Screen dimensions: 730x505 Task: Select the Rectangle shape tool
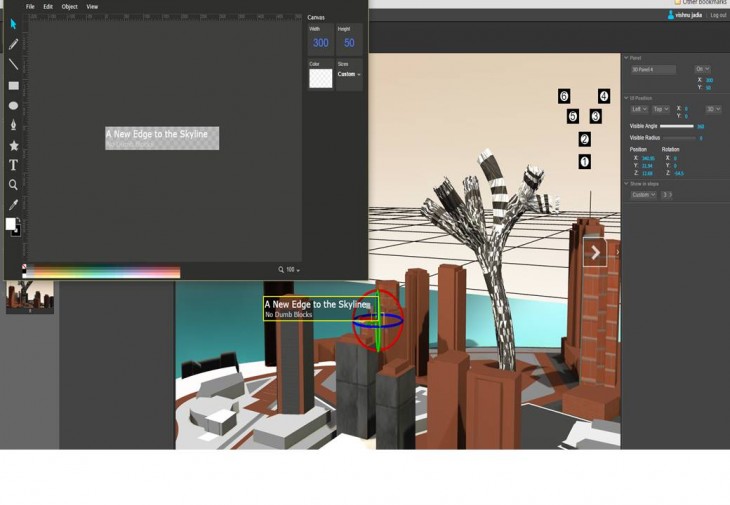(x=13, y=85)
